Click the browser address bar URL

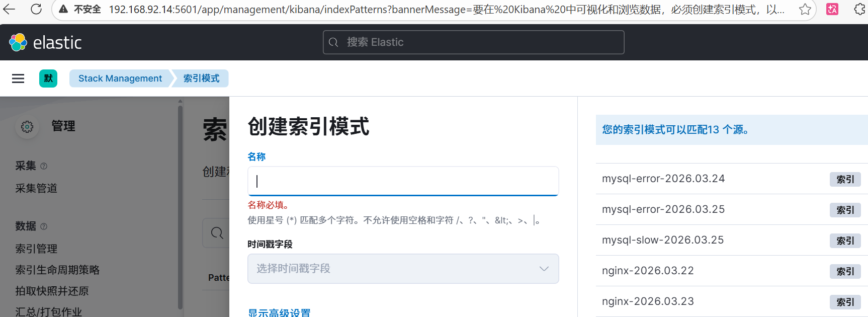tap(447, 10)
